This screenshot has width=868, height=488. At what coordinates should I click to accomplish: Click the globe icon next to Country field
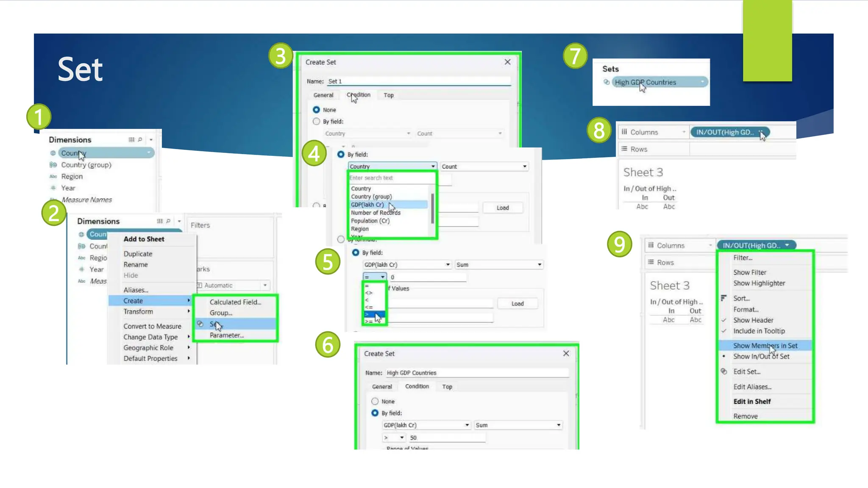[x=53, y=153]
